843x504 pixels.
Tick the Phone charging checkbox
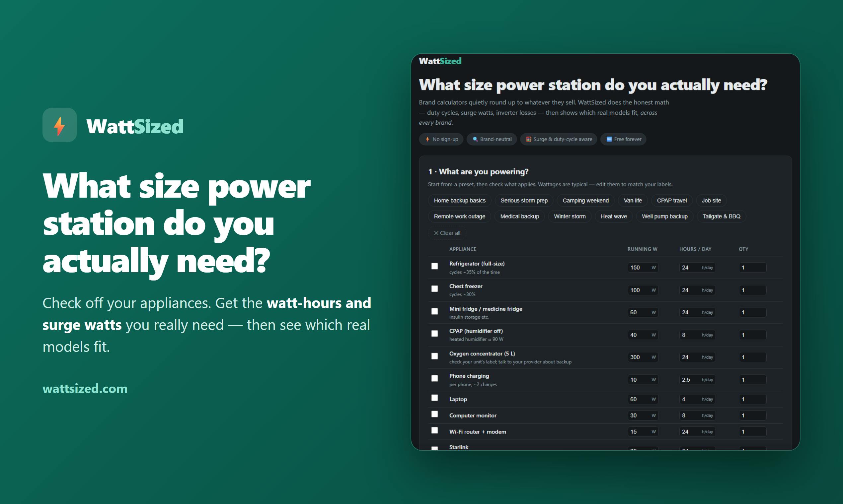[x=434, y=378]
